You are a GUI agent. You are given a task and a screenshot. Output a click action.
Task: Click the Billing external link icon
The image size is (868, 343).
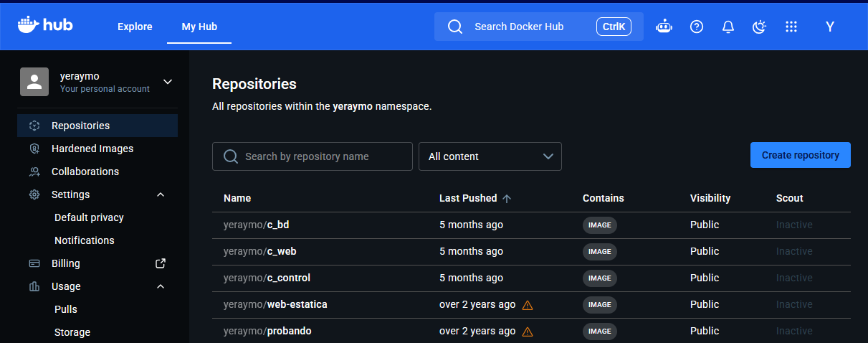tap(161, 263)
